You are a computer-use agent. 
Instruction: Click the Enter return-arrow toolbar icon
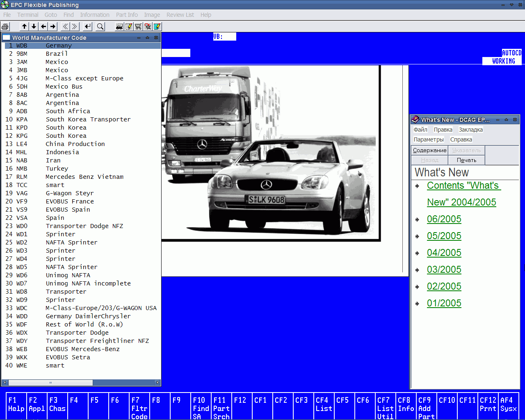(87, 27)
